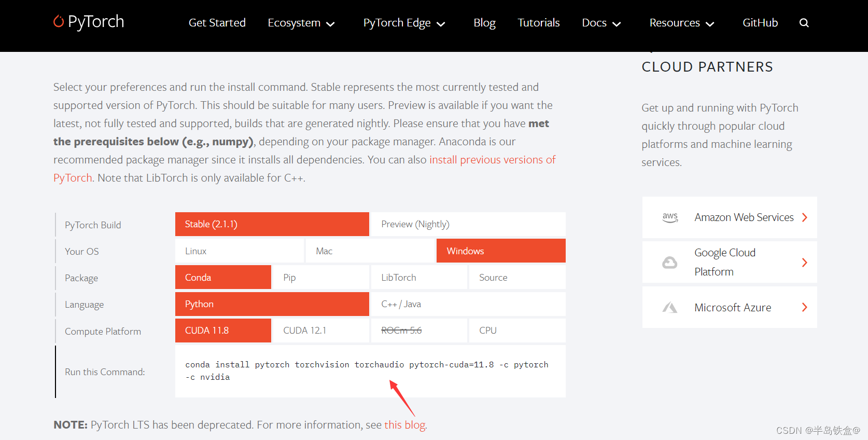Go to the Blog page
Viewport: 868px width, 440px height.
coord(484,23)
